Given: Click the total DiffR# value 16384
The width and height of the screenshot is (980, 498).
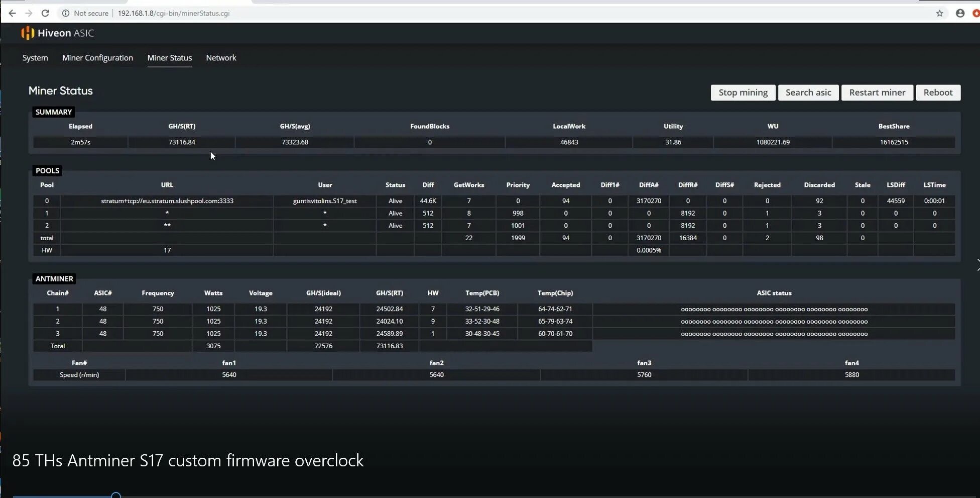Looking at the screenshot, I should (687, 238).
